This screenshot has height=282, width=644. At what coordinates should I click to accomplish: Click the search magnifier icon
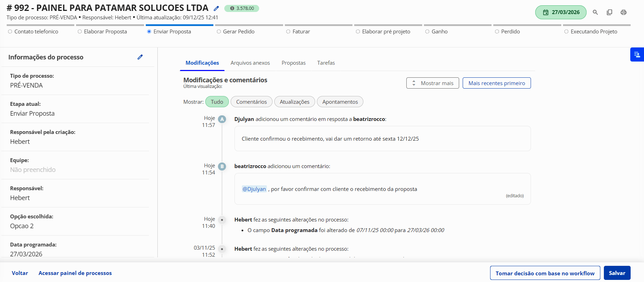(595, 12)
